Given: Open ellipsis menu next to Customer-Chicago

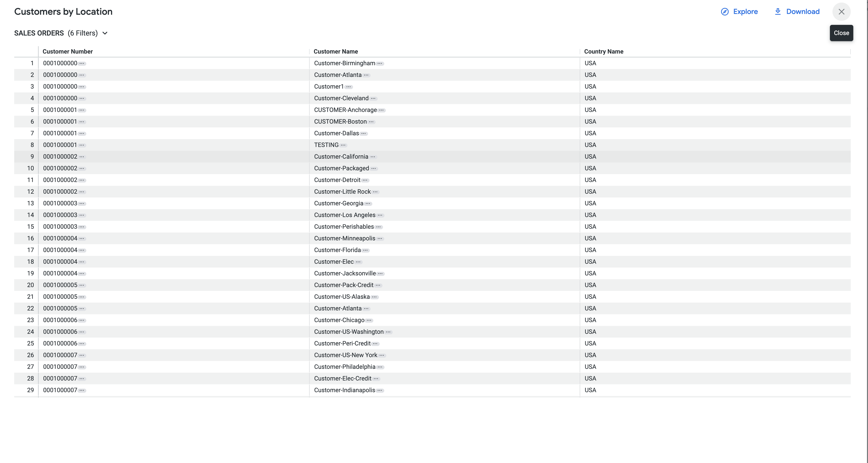Looking at the screenshot, I should point(369,320).
